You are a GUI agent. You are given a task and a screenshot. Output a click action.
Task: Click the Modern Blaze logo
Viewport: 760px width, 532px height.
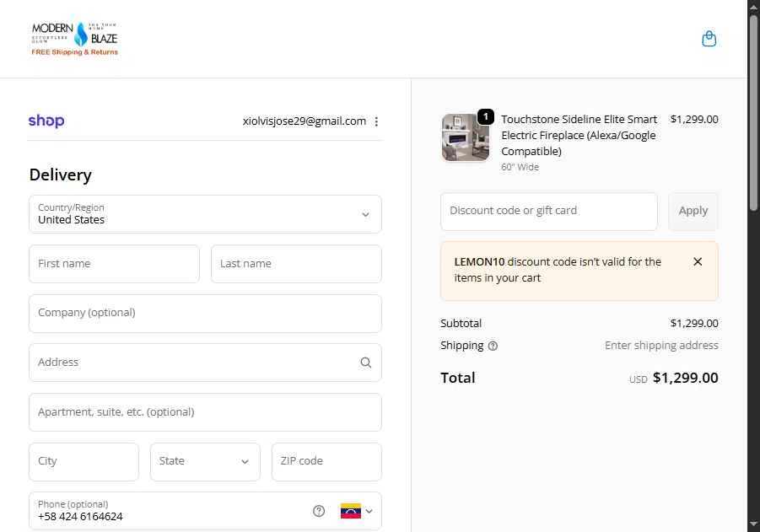(x=74, y=39)
